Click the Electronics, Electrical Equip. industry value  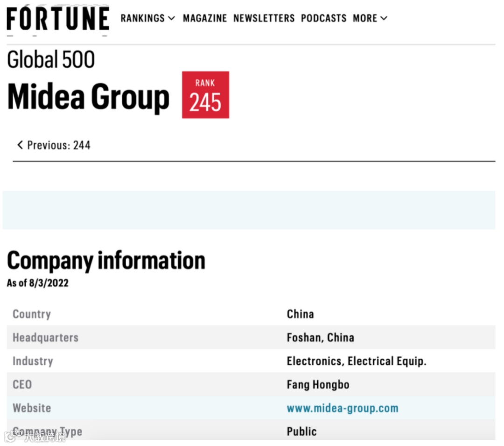tap(357, 361)
